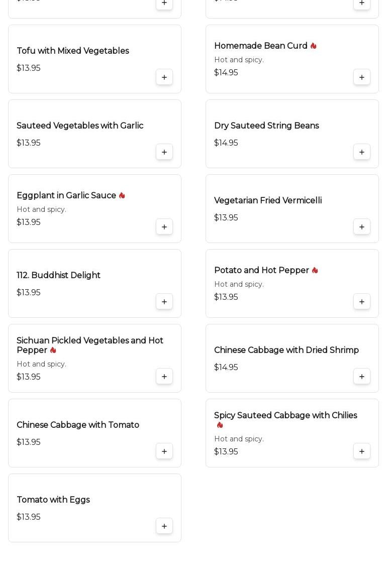Screen dimensions: 387x588
Task: Open Tomato with Eggs item title
Action: (x=53, y=500)
